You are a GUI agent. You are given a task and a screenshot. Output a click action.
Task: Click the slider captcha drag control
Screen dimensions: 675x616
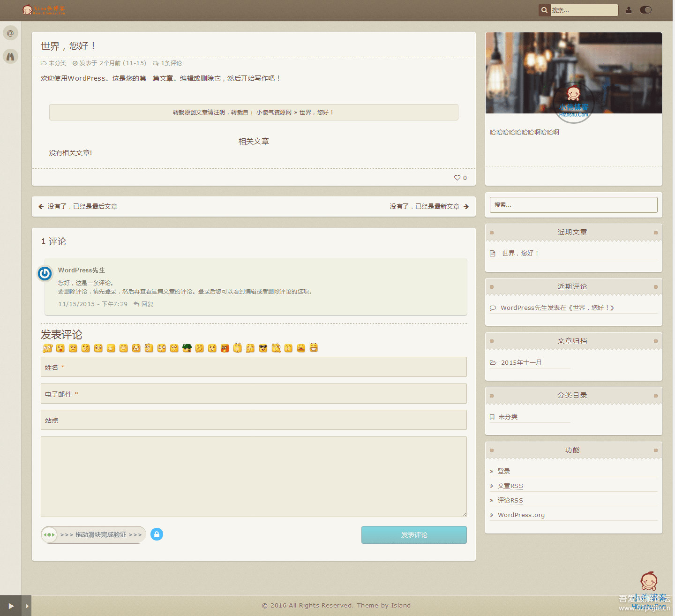49,534
